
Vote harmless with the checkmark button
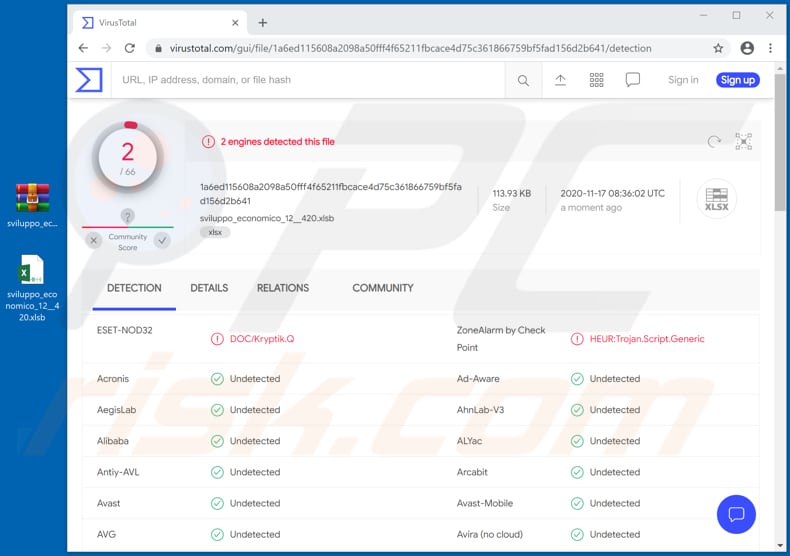162,241
